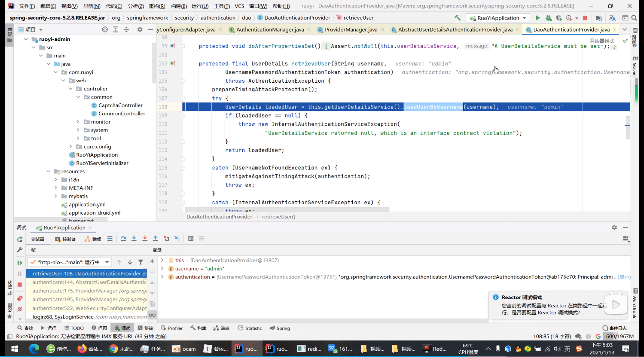This screenshot has height=357, width=644.
Task: Collapse the ruoyi-admin tree node
Action: pos(26,39)
